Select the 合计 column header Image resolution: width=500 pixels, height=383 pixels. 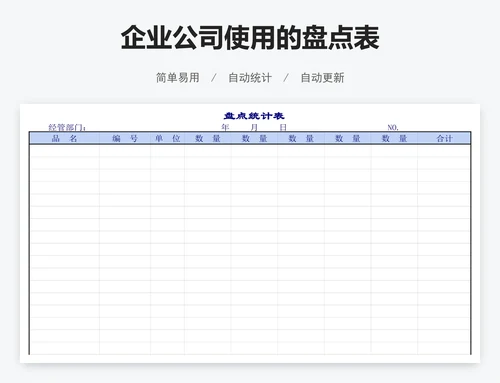[x=444, y=138]
